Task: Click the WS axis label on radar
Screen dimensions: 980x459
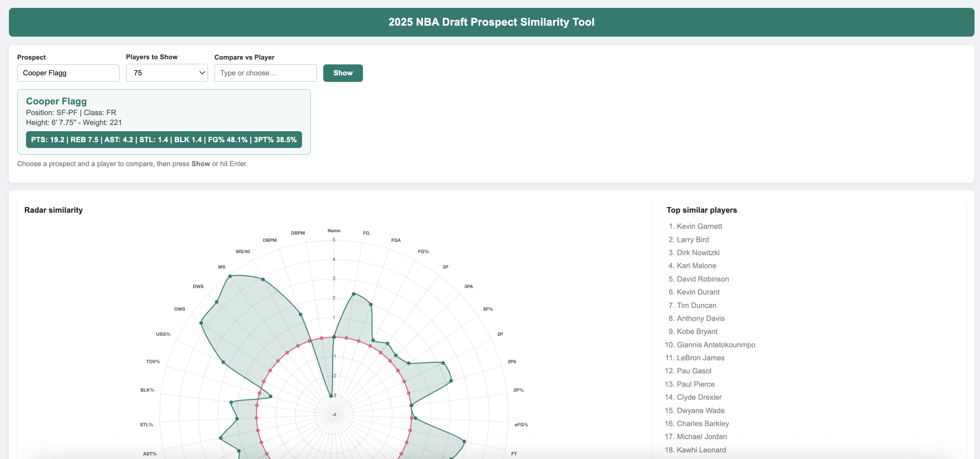Action: [222, 267]
